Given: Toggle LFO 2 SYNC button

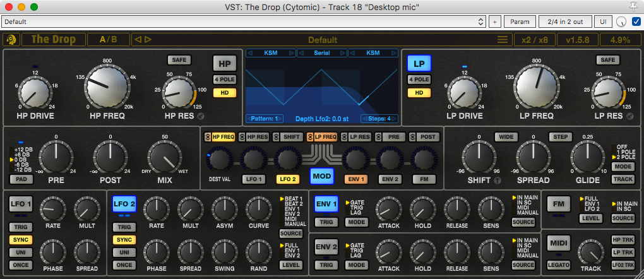Looking at the screenshot, I should point(124,240).
